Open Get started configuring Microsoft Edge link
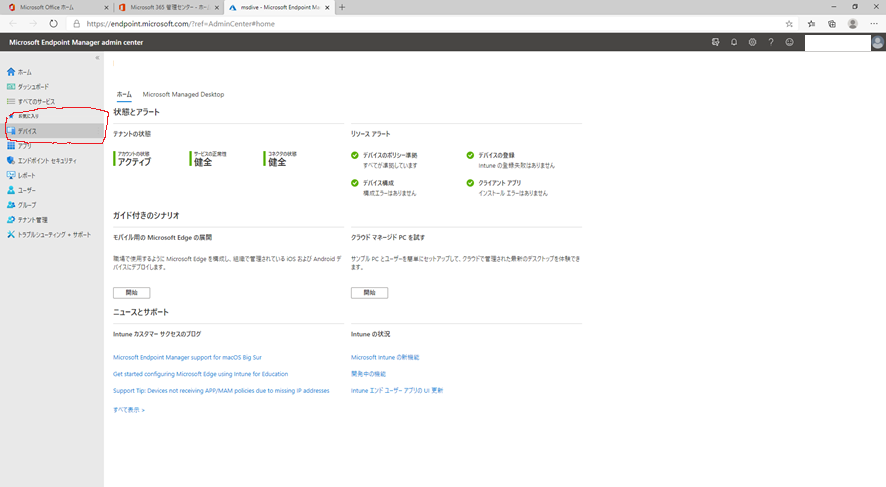886x487 pixels. click(201, 374)
